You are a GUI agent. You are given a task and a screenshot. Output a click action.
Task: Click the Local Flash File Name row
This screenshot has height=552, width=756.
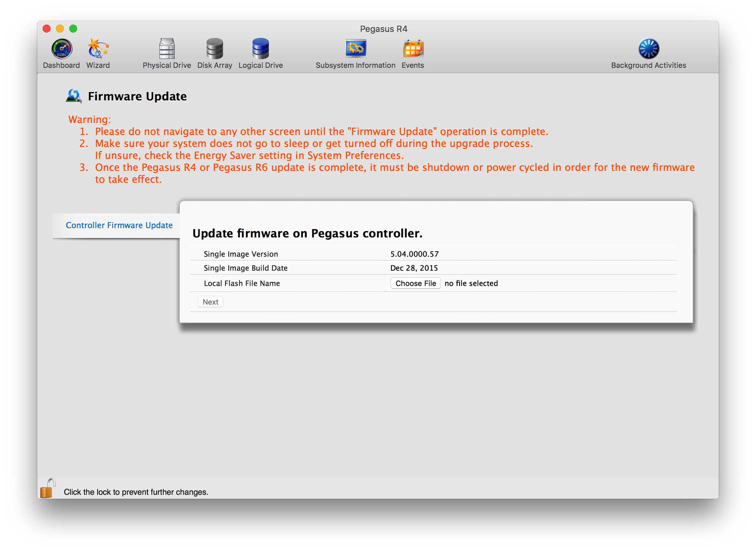point(242,283)
